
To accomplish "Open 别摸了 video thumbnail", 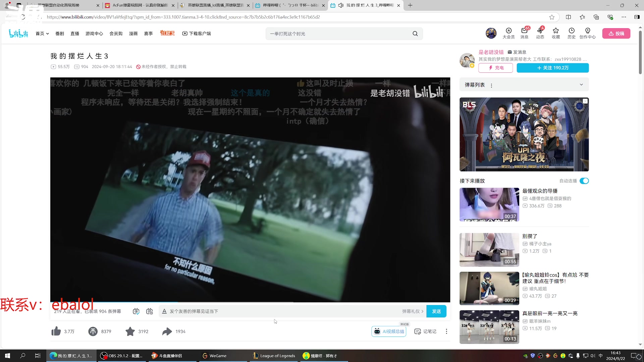I will tap(489, 250).
